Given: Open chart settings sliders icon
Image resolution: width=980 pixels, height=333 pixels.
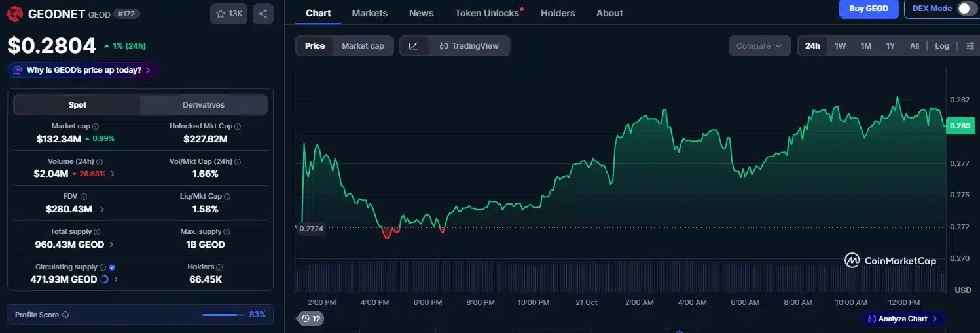Looking at the screenshot, I should coord(970,46).
